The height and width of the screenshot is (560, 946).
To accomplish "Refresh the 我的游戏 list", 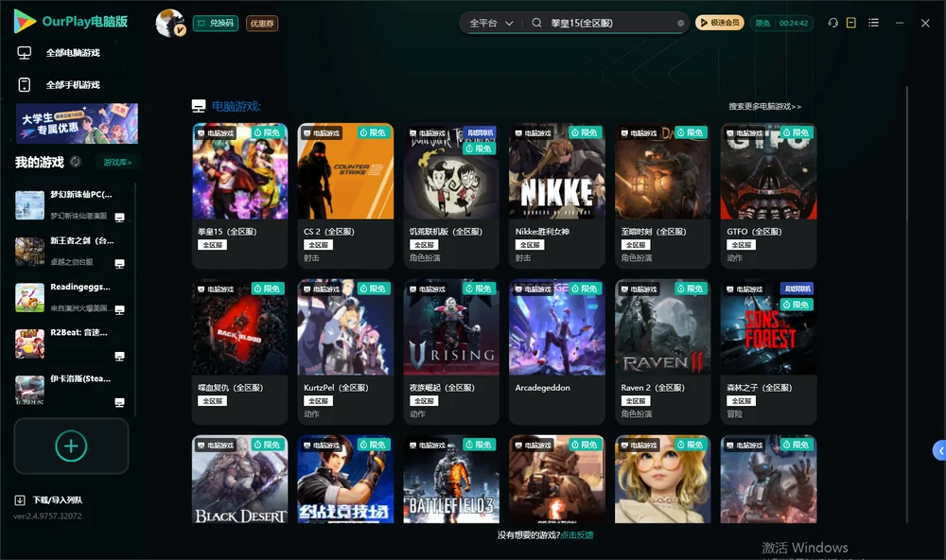I will tap(76, 162).
